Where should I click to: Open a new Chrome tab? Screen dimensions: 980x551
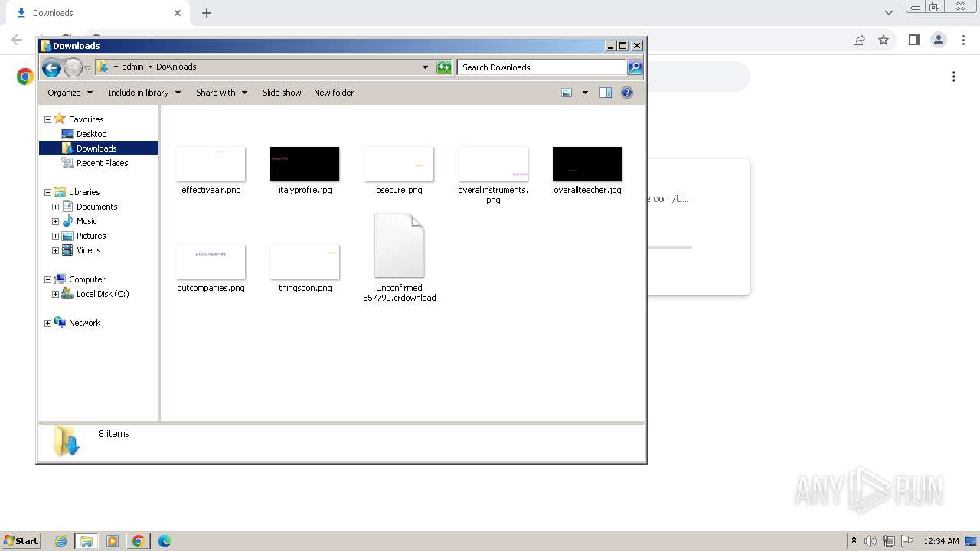pyautogui.click(x=207, y=13)
